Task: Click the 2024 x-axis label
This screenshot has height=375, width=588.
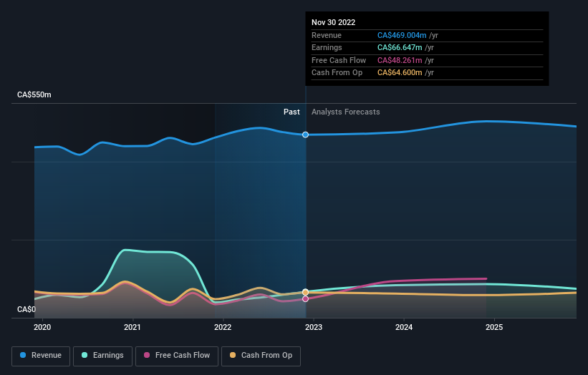Action: tap(404, 328)
